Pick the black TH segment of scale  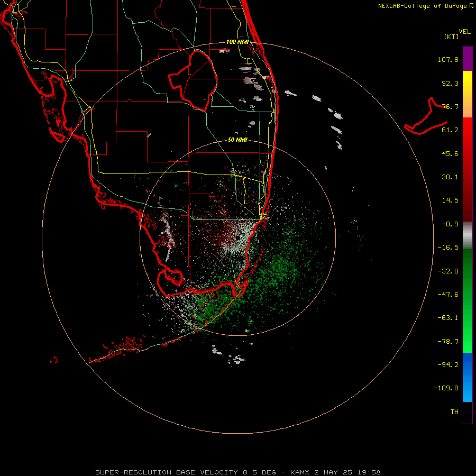click(467, 412)
